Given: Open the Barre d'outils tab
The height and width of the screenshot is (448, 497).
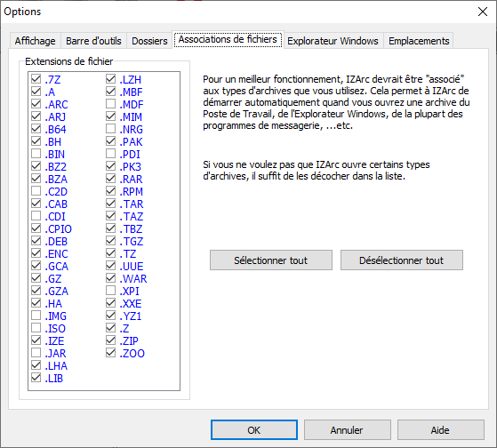Looking at the screenshot, I should tap(93, 41).
